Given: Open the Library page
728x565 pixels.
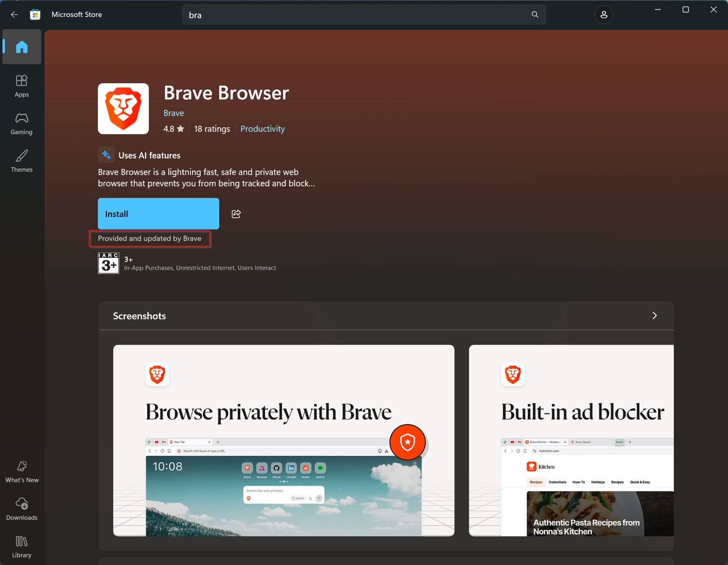Looking at the screenshot, I should pyautogui.click(x=22, y=547).
